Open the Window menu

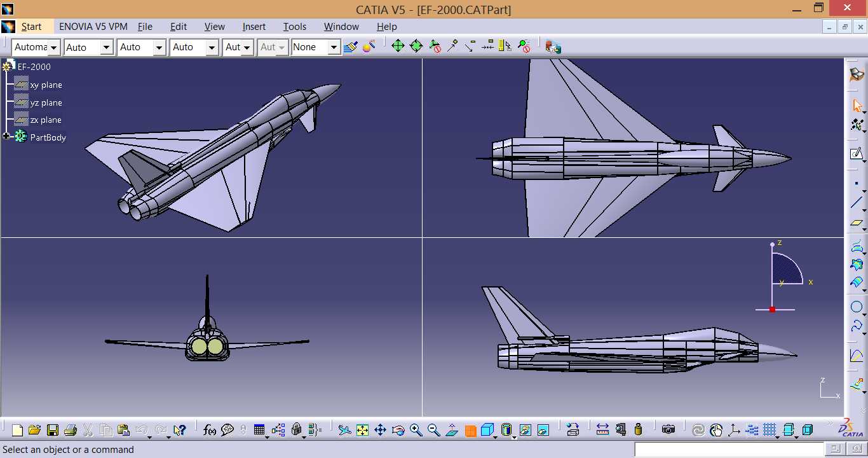(x=341, y=27)
